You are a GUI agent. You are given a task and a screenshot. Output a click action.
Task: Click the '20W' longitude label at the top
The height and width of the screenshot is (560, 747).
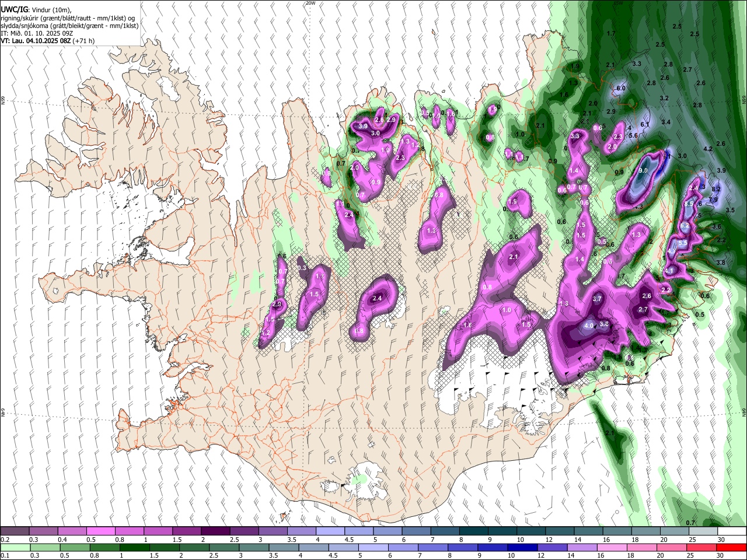click(x=310, y=3)
